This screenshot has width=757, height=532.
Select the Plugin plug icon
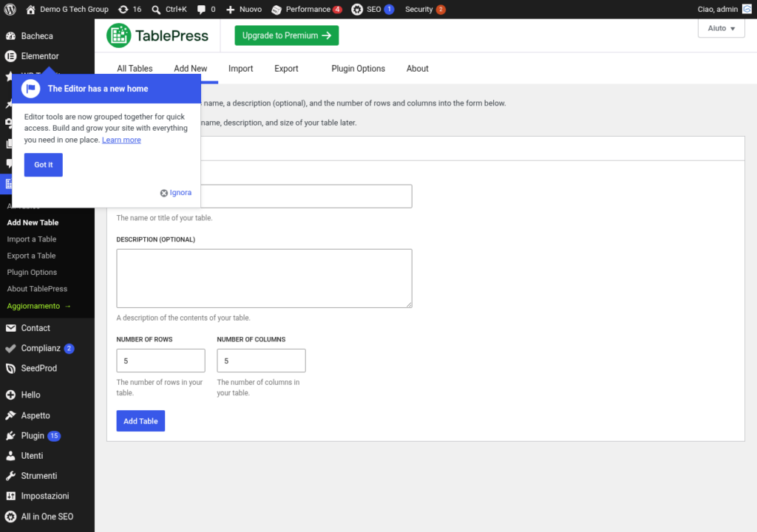[x=10, y=435]
